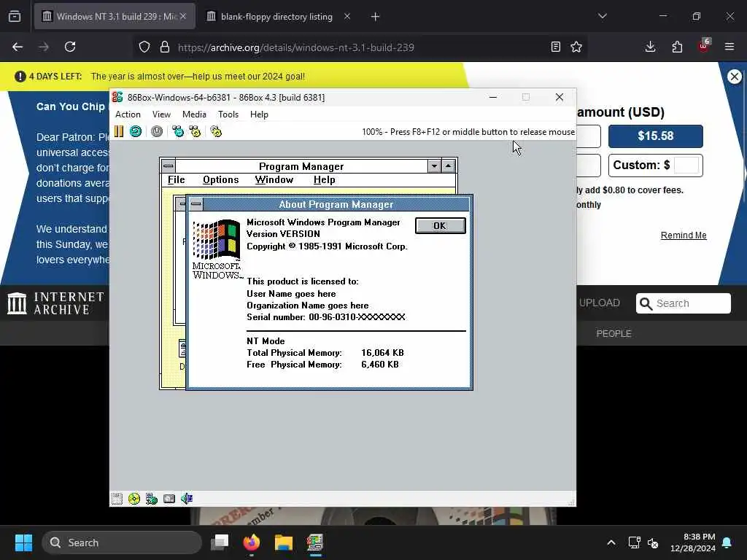Send Ctrl+Alt+Del using the cyan keyboard icon
This screenshot has height=560, width=747.
[178, 131]
